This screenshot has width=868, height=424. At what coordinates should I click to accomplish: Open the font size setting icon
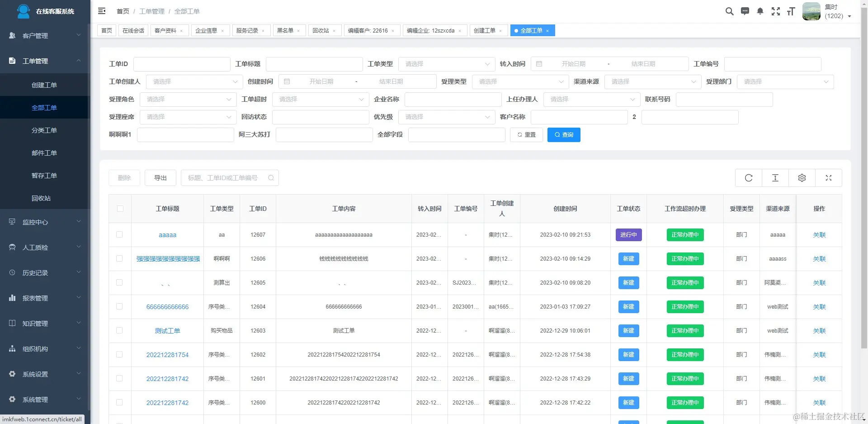(x=791, y=11)
